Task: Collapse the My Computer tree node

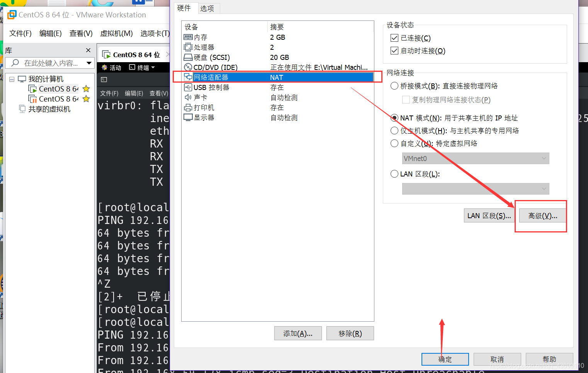Action: [x=12, y=79]
